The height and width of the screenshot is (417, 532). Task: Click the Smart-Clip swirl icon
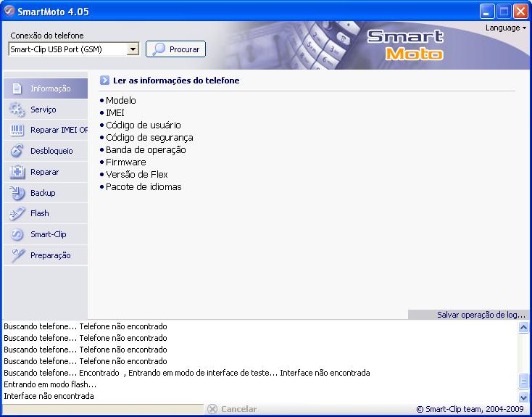pyautogui.click(x=17, y=235)
